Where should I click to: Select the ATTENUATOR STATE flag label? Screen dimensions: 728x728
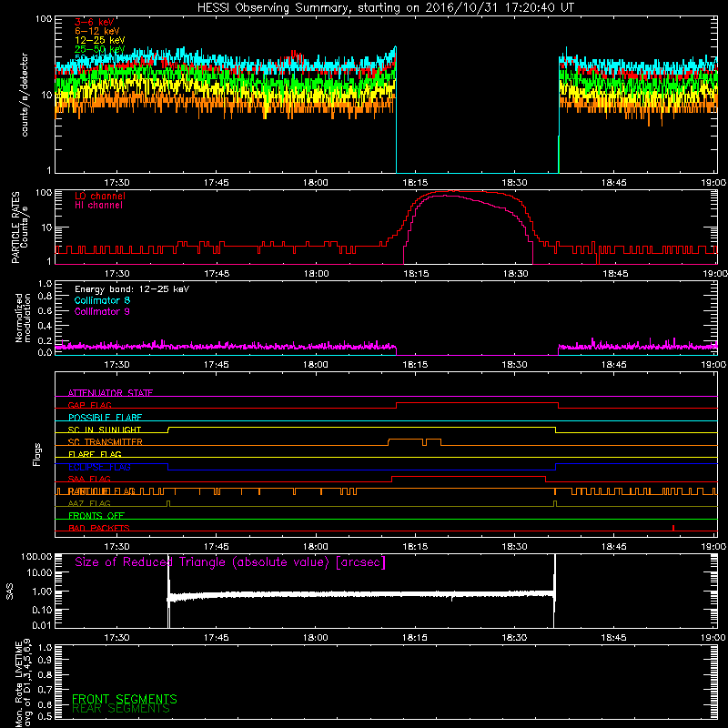(x=110, y=393)
